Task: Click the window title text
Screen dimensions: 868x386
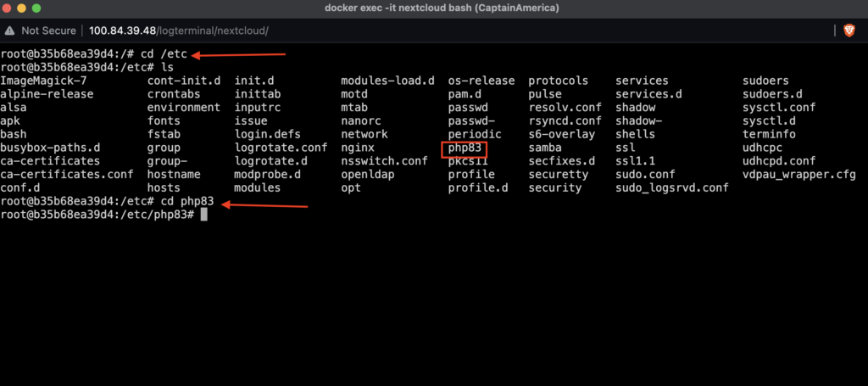Action: [x=442, y=8]
